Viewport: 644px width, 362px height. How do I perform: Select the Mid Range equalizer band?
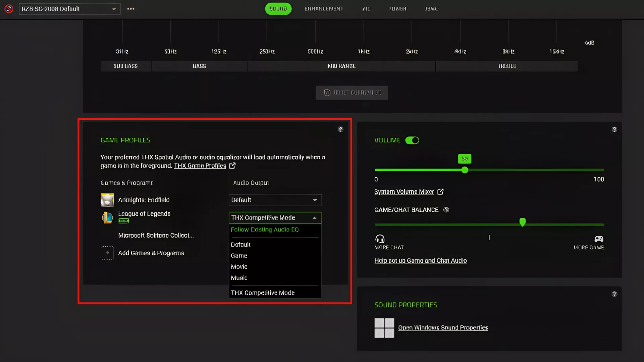click(341, 66)
